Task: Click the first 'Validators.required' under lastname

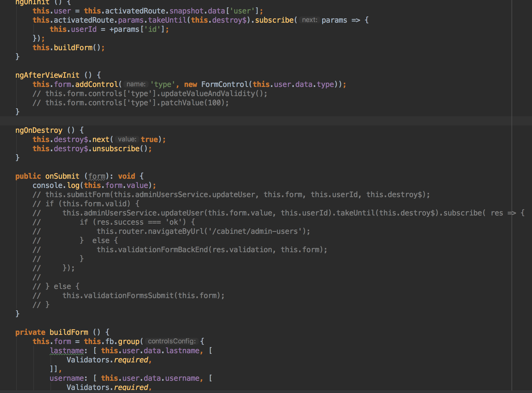Action: (107, 360)
